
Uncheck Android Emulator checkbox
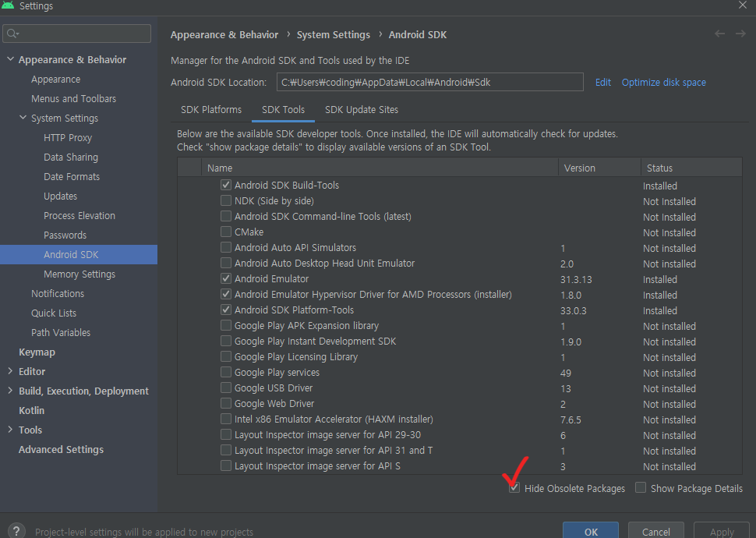[x=226, y=278]
